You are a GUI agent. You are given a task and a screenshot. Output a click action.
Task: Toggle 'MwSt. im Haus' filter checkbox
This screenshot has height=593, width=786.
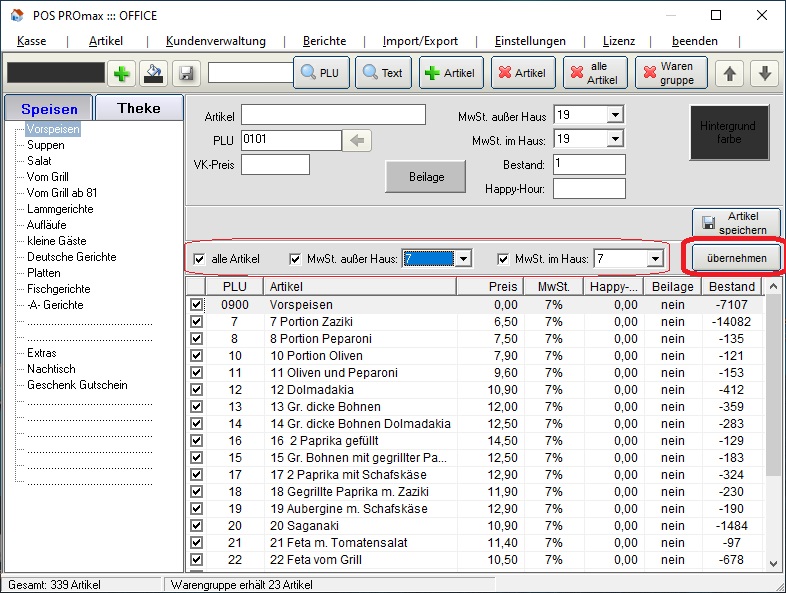point(504,259)
